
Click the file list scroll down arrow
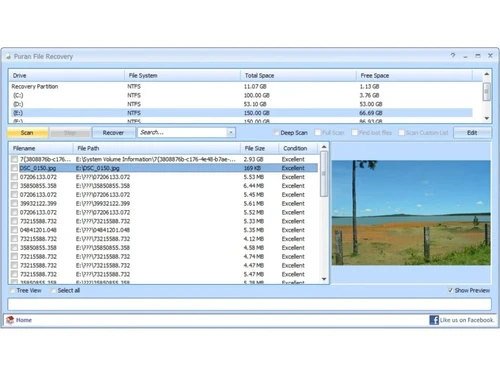[x=324, y=279]
